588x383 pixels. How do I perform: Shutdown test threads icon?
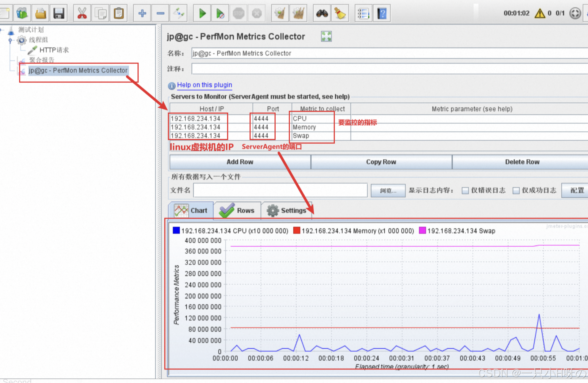257,13
